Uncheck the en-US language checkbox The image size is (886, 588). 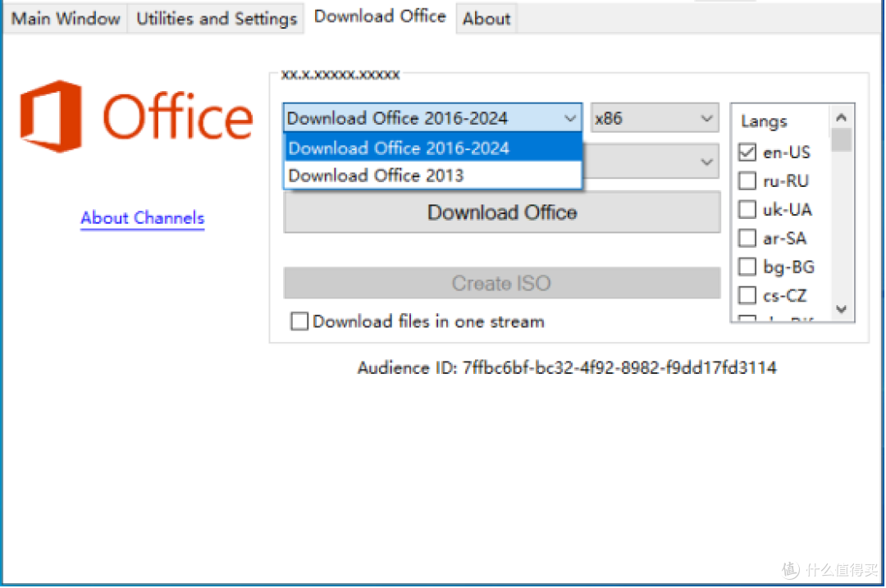click(x=747, y=152)
